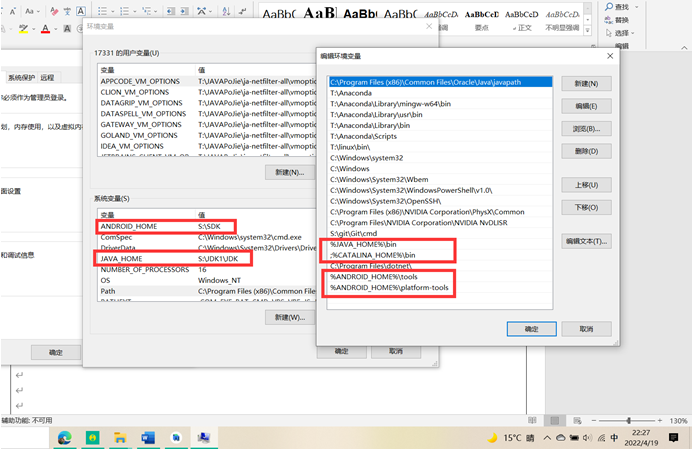Open the numbered list dropdown arrow
This screenshot has height=450, width=692.
click(x=135, y=11)
